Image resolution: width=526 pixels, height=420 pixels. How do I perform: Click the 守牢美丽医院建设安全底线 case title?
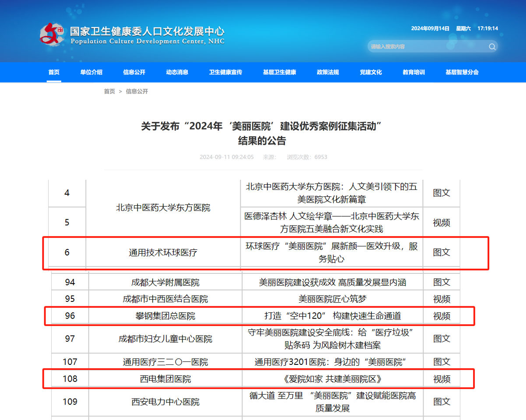(331, 339)
